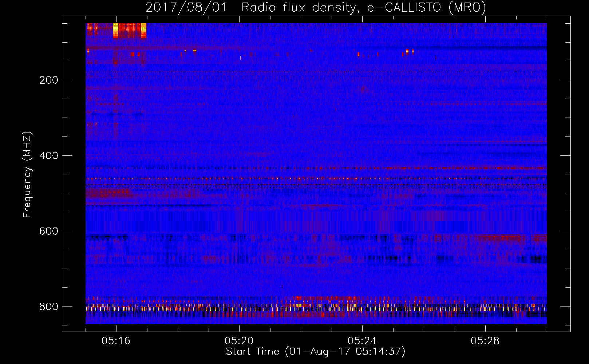Click the 05:16 time tick label
The width and height of the screenshot is (589, 364).
(x=116, y=341)
